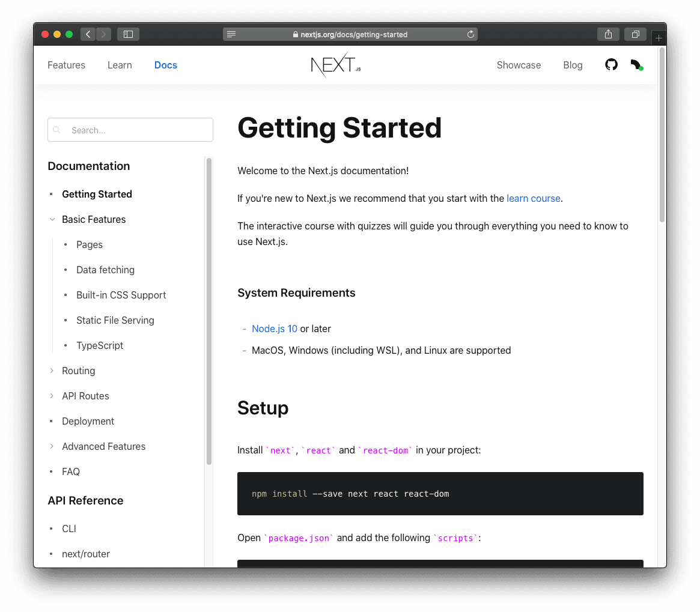This screenshot has height=612, width=700.
Task: Open the Node.js 10 link
Action: click(275, 329)
